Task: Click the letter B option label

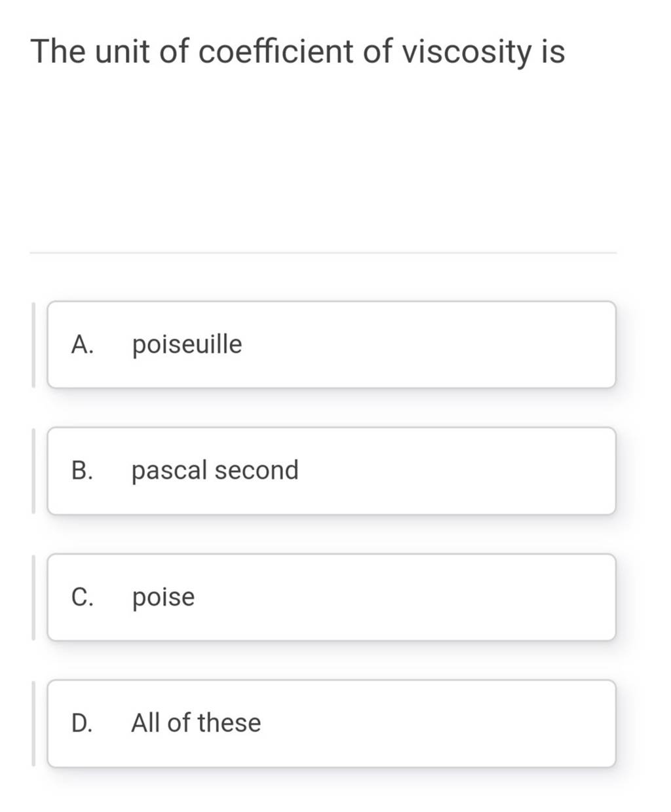Action: click(83, 470)
